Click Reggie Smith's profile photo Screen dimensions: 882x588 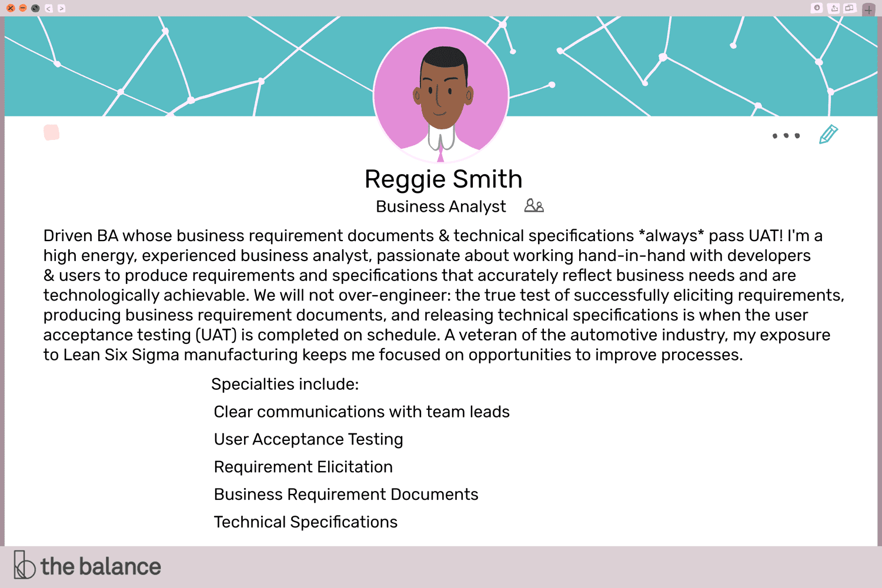(441, 95)
